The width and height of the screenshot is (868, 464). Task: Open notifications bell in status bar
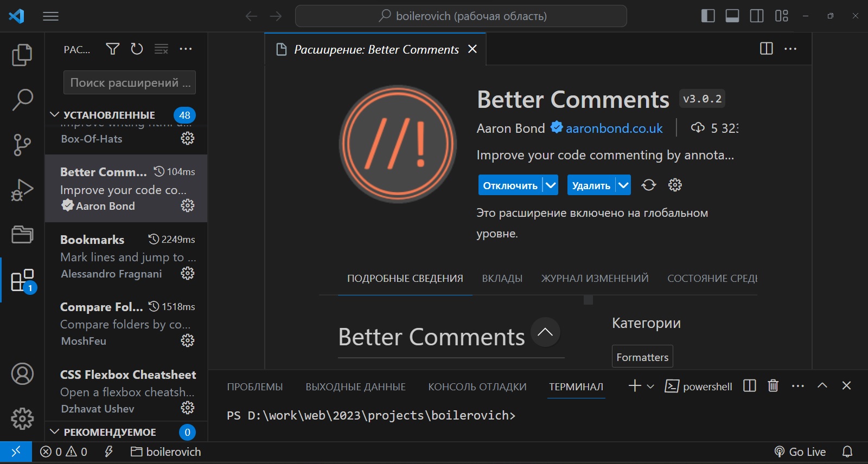point(847,452)
